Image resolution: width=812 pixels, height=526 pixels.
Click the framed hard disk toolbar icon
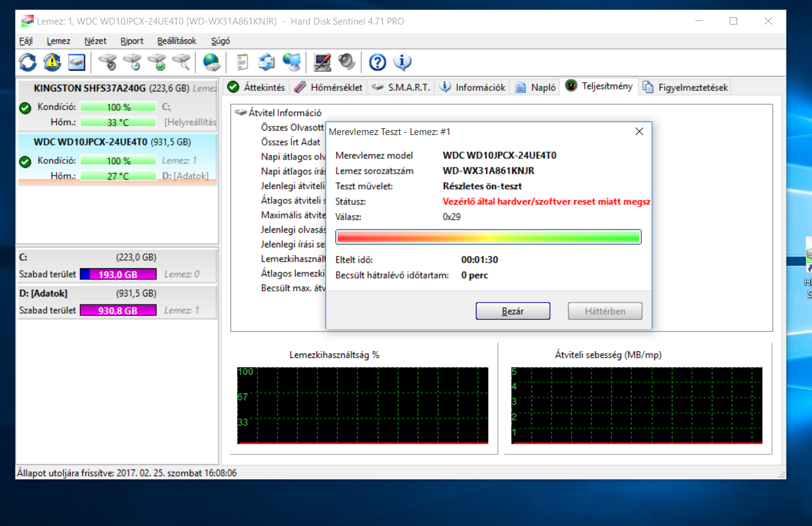coord(76,62)
